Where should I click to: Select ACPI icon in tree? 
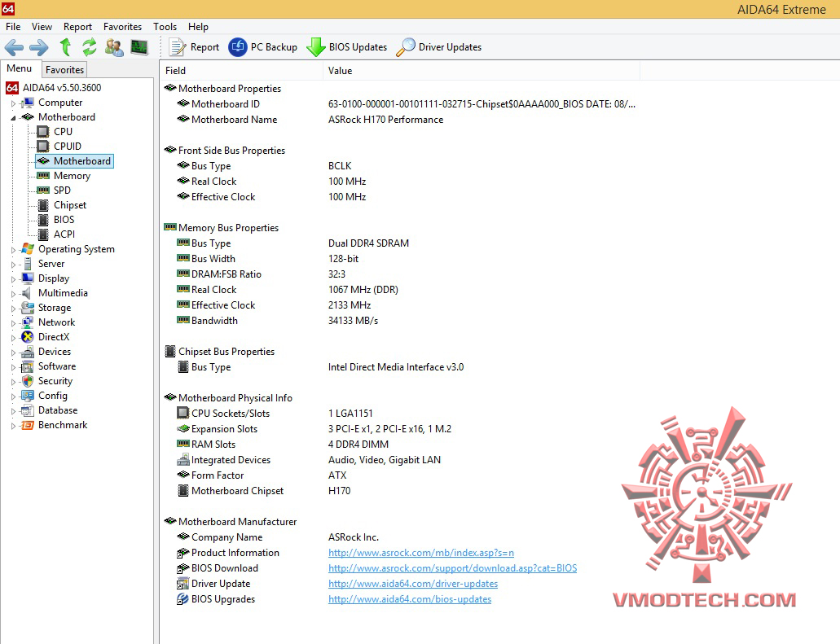click(x=43, y=234)
